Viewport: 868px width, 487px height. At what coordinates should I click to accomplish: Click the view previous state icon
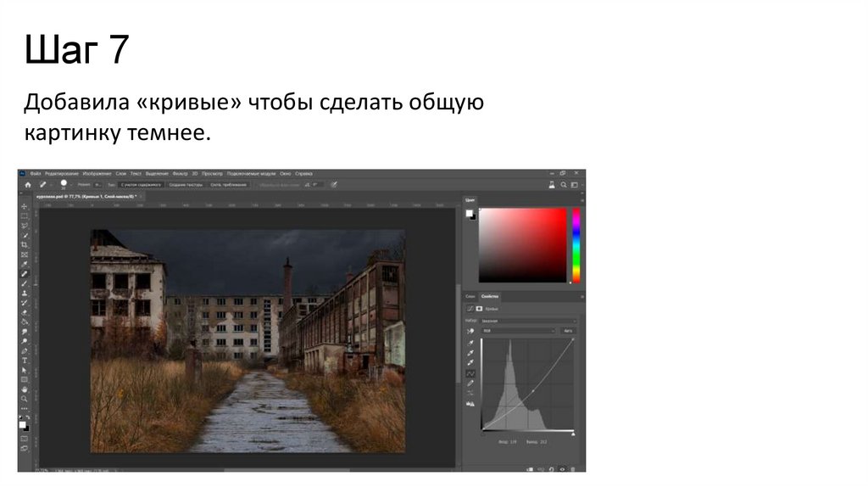541,469
